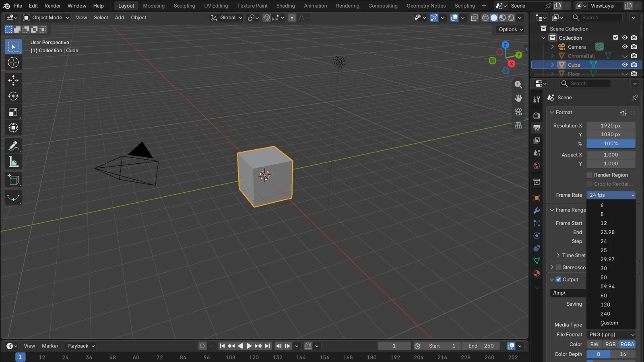Open the Modifiers wrench properties tab

537,211
